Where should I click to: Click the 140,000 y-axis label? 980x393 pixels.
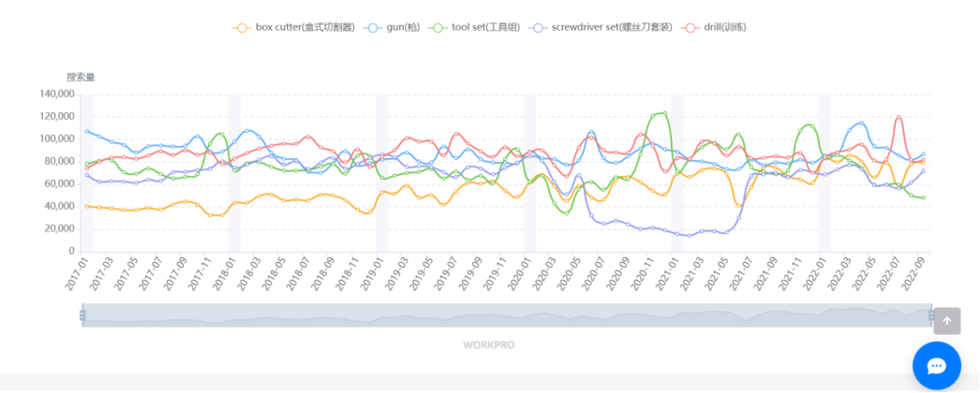pyautogui.click(x=57, y=94)
